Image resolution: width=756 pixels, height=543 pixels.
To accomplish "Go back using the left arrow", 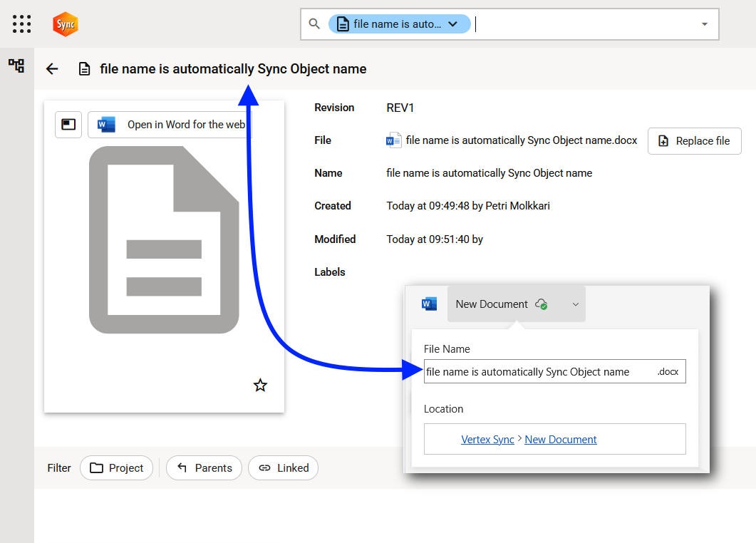I will [x=52, y=69].
